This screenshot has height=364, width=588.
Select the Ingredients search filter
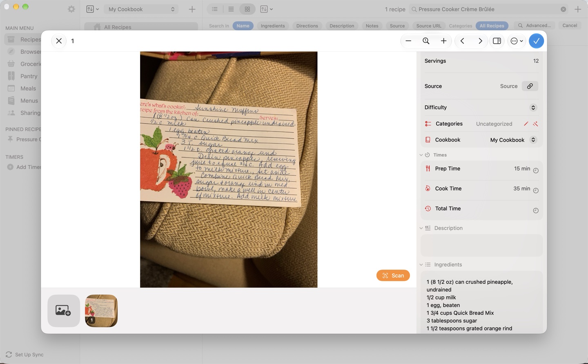pyautogui.click(x=273, y=26)
